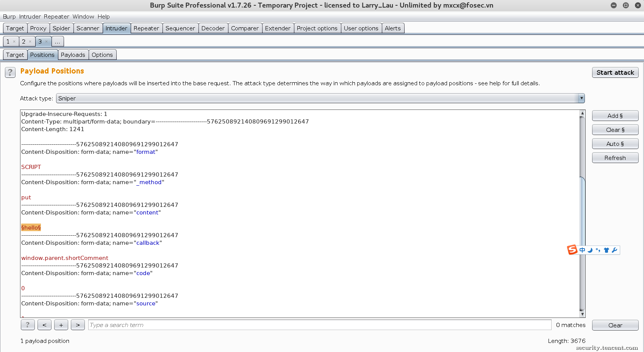Screen dimensions: 644x352
Task: Click the plus search options button
Action: coord(61,325)
